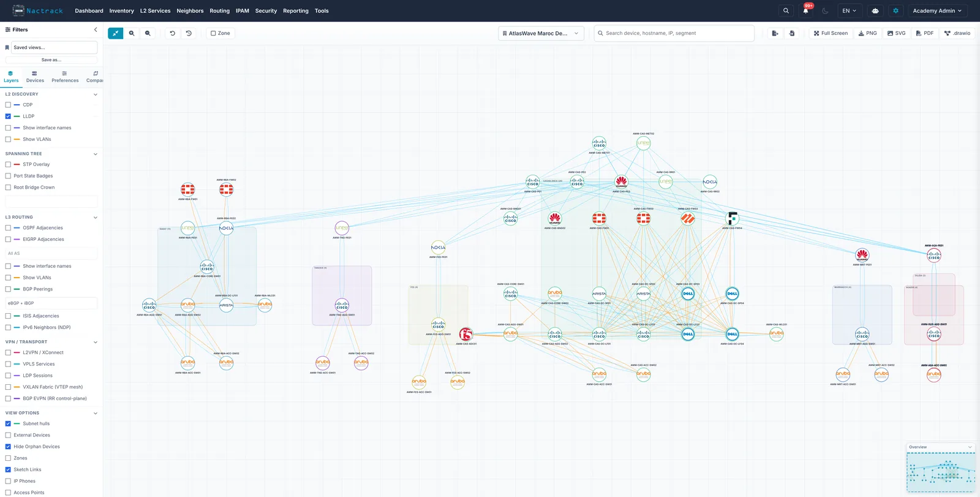This screenshot has width=980, height=497.
Task: Uncheck Hide Orphan Devices
Action: click(x=8, y=447)
